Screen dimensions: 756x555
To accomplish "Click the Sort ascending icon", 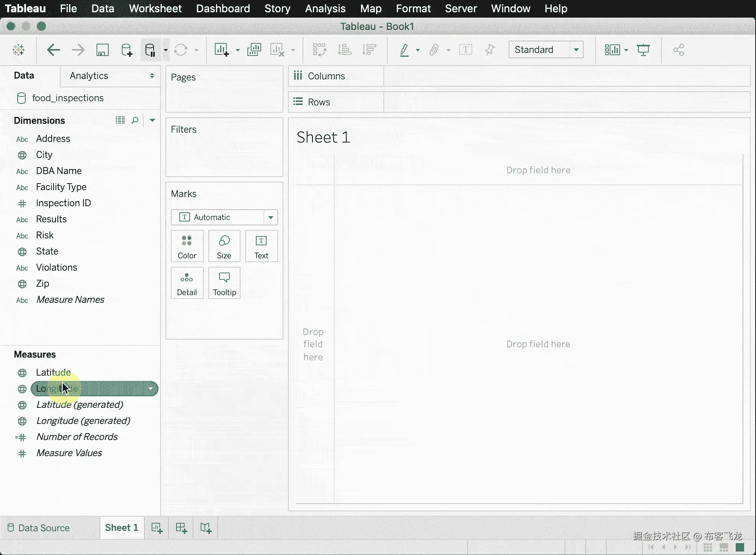I will [344, 50].
